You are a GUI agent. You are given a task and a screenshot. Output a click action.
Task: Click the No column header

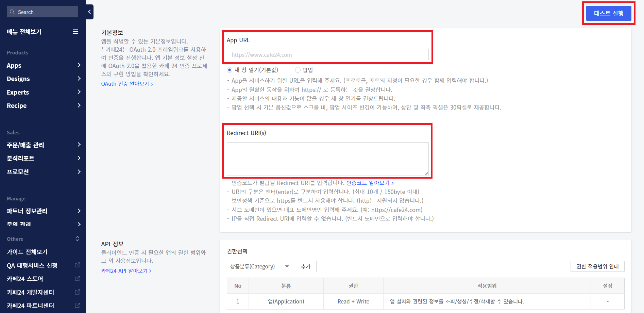click(x=238, y=286)
